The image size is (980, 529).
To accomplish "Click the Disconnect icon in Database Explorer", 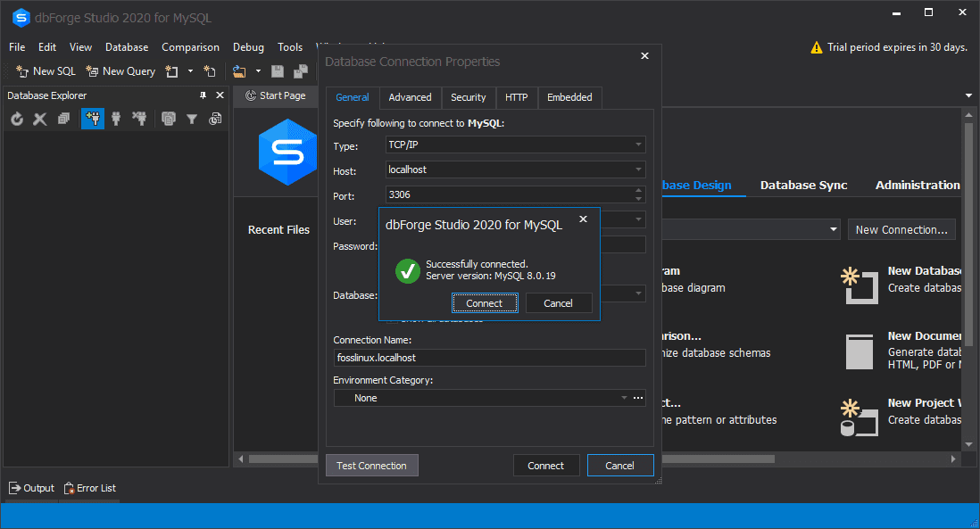I will tap(141, 118).
